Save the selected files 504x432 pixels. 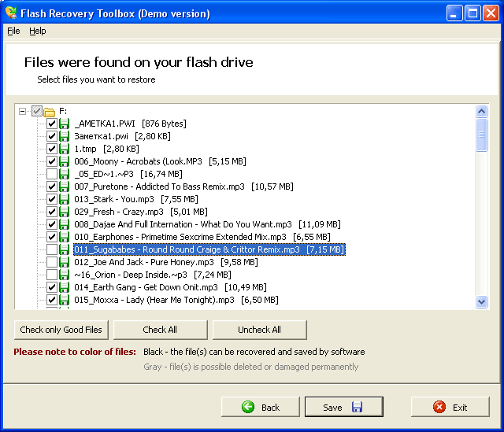pyautogui.click(x=344, y=407)
